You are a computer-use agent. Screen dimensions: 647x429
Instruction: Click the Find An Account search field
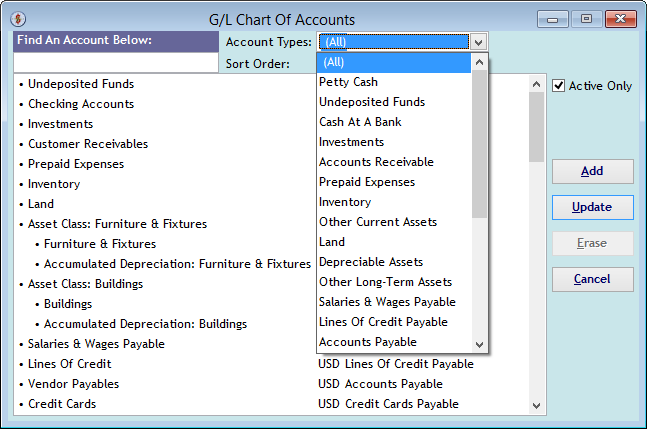tap(116, 63)
